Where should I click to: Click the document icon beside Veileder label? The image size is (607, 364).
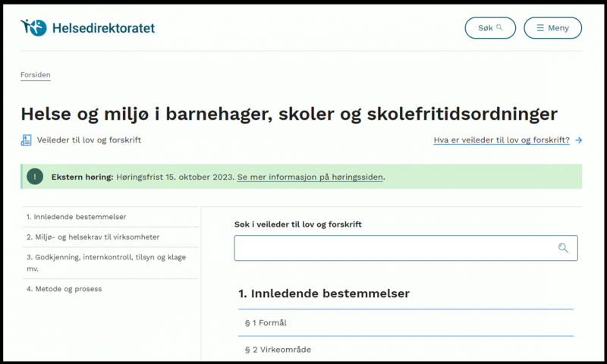pyautogui.click(x=27, y=140)
